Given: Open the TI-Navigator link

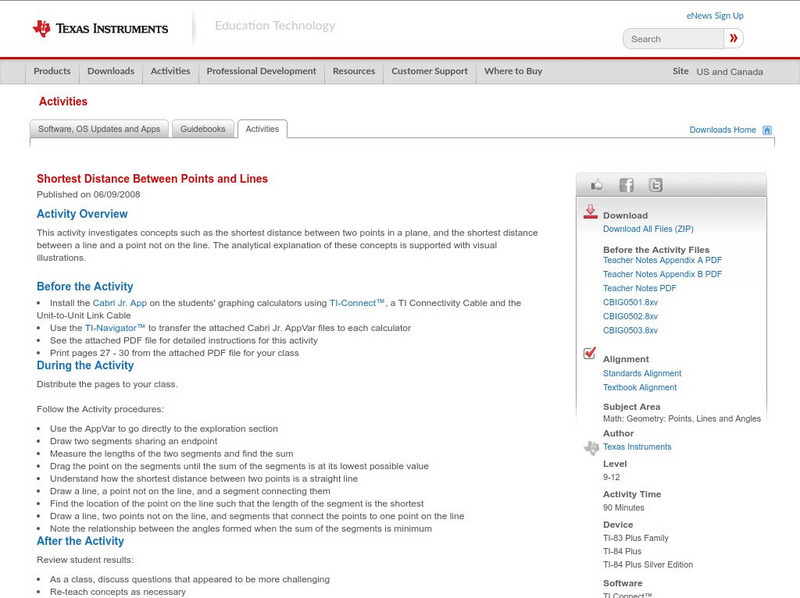Looking at the screenshot, I should [x=115, y=328].
